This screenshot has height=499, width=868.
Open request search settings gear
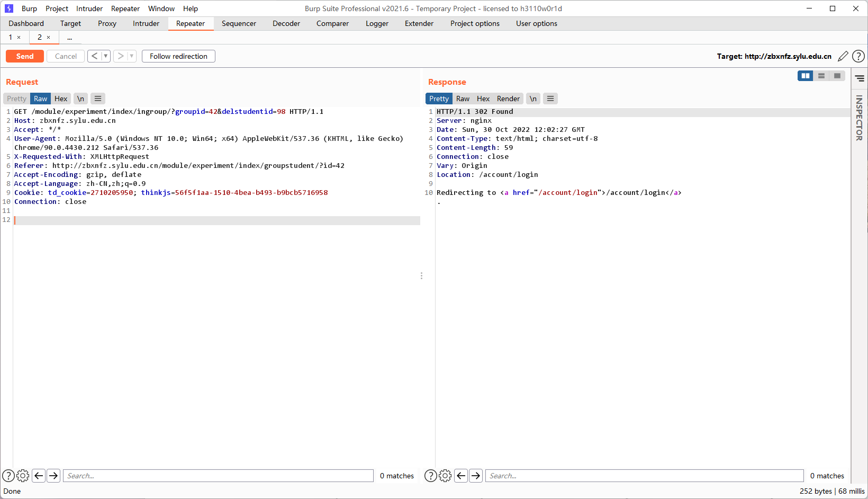pyautogui.click(x=23, y=476)
